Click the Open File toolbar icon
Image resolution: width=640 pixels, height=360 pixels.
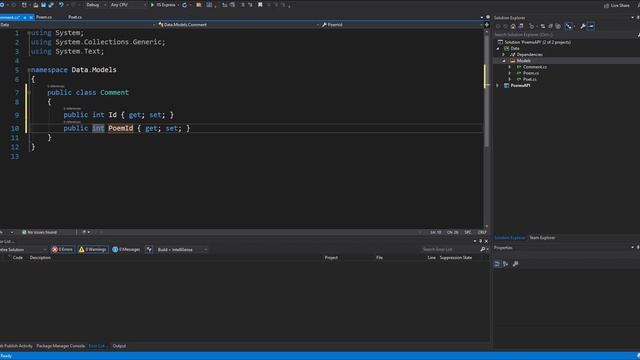click(36, 5)
